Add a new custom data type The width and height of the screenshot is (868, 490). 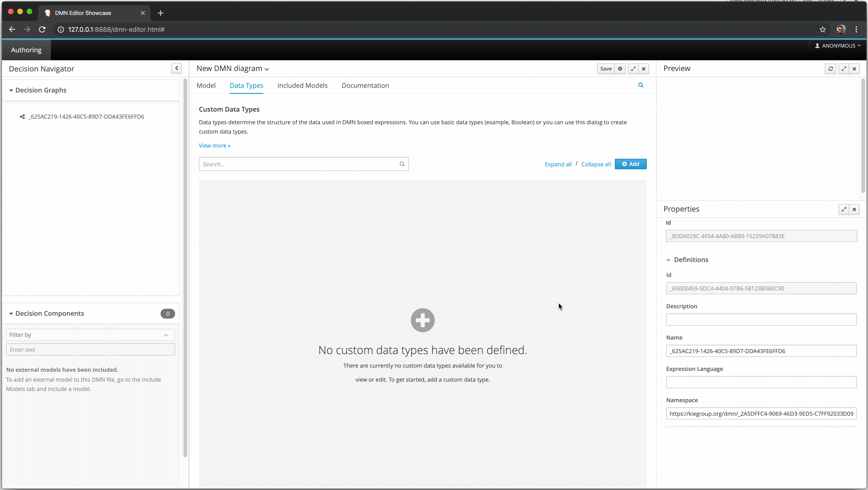(x=630, y=164)
